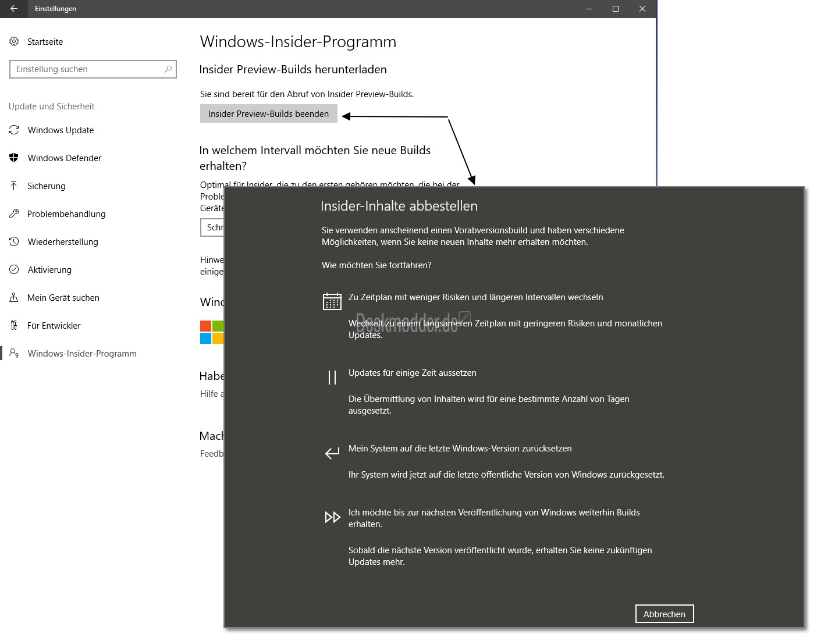The width and height of the screenshot is (828, 644).
Task: Click Insider Preview-Builds beenden button
Action: 268,113
